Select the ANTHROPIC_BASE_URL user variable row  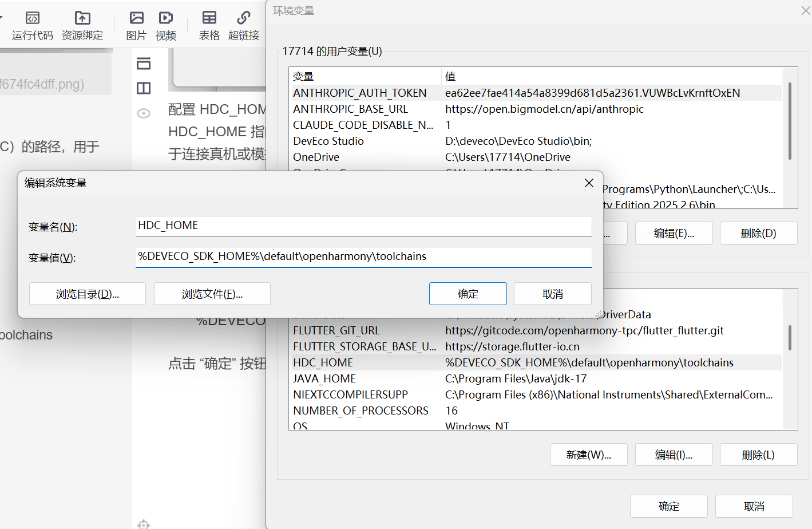pos(536,109)
